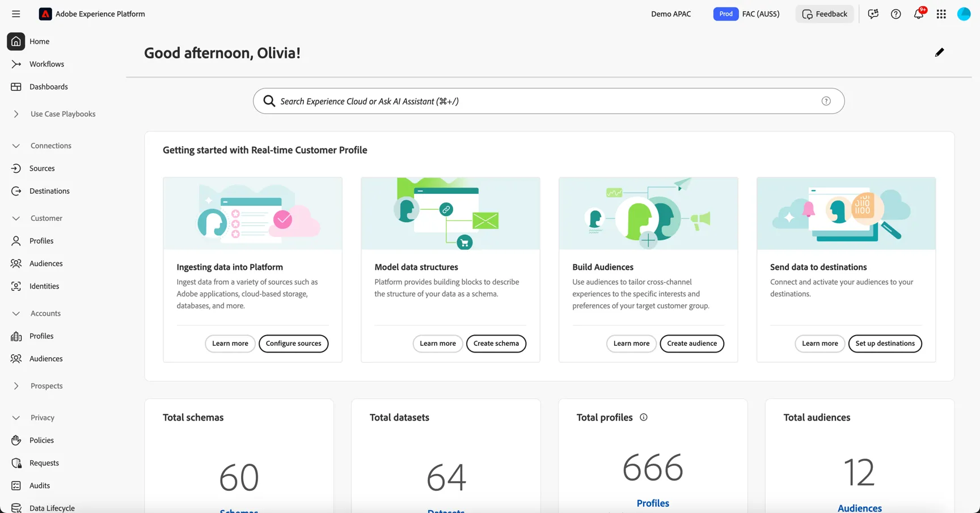Open the Help question mark icon
Image resolution: width=980 pixels, height=513 pixels.
point(895,14)
